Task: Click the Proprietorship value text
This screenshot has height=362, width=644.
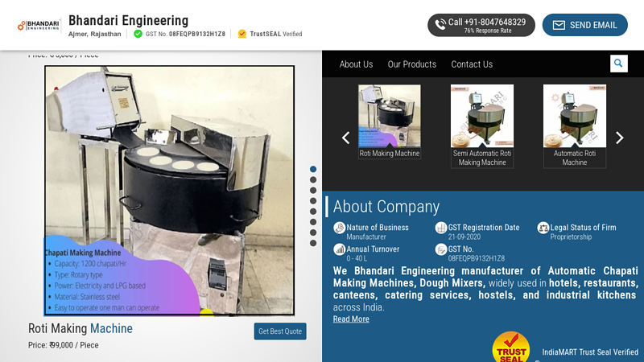Action: pyautogui.click(x=571, y=237)
